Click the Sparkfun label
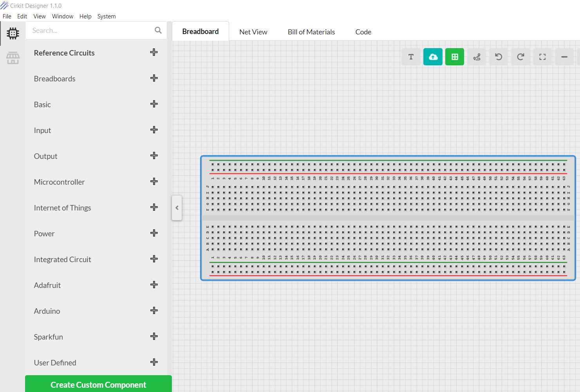The height and width of the screenshot is (392, 580). click(48, 337)
